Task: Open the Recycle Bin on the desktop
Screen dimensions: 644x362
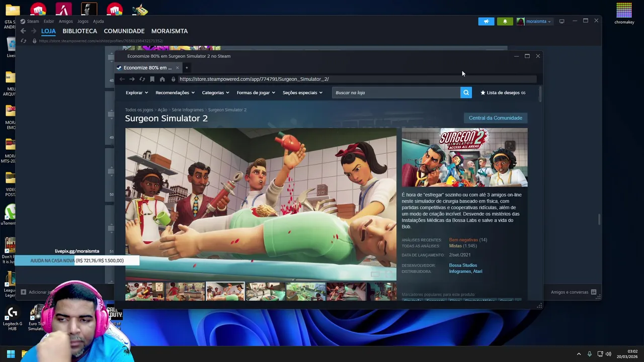Action: coord(10,48)
